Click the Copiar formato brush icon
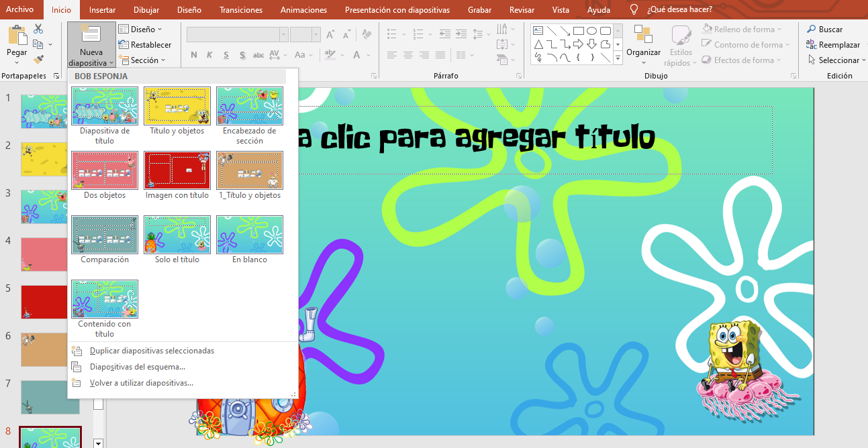 pos(39,58)
